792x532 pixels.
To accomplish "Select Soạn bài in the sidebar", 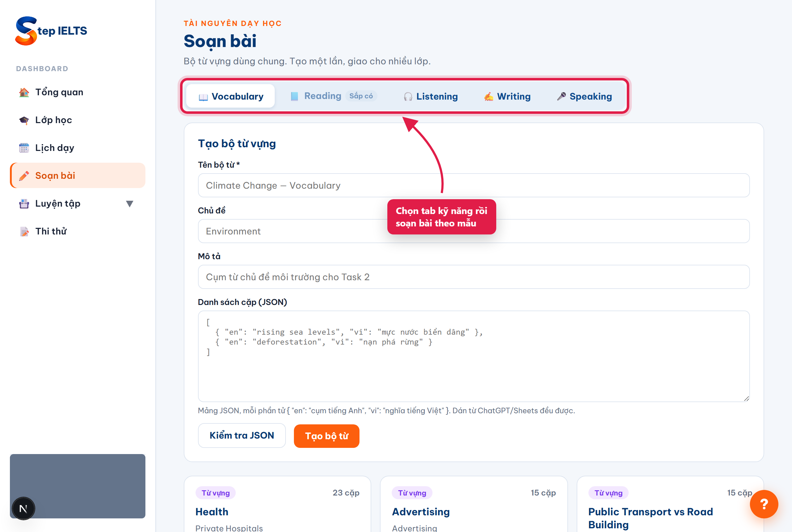I will pos(78,175).
